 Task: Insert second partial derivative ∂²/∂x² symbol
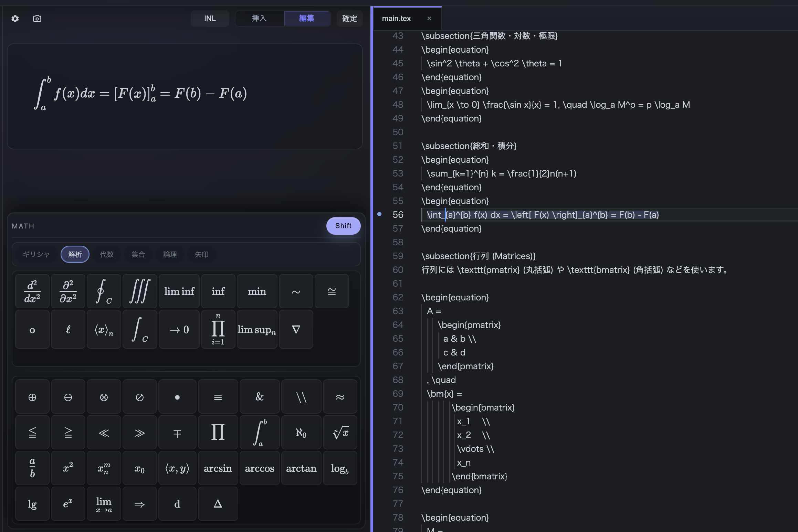(68, 291)
